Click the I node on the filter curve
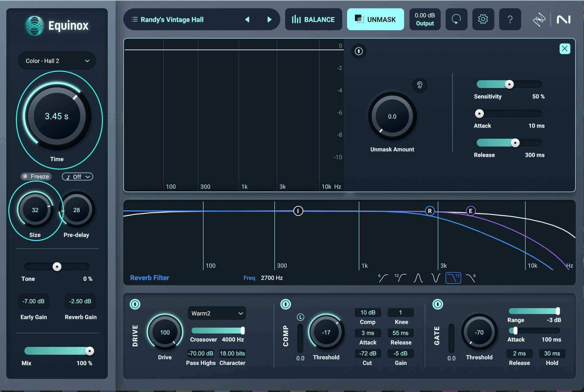The width and height of the screenshot is (584, 392). [298, 211]
